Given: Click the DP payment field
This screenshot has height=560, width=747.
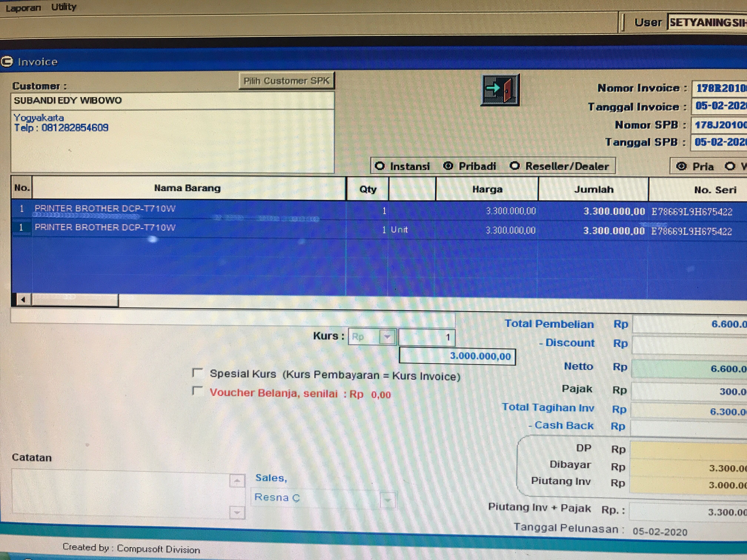Looking at the screenshot, I should 689,450.
